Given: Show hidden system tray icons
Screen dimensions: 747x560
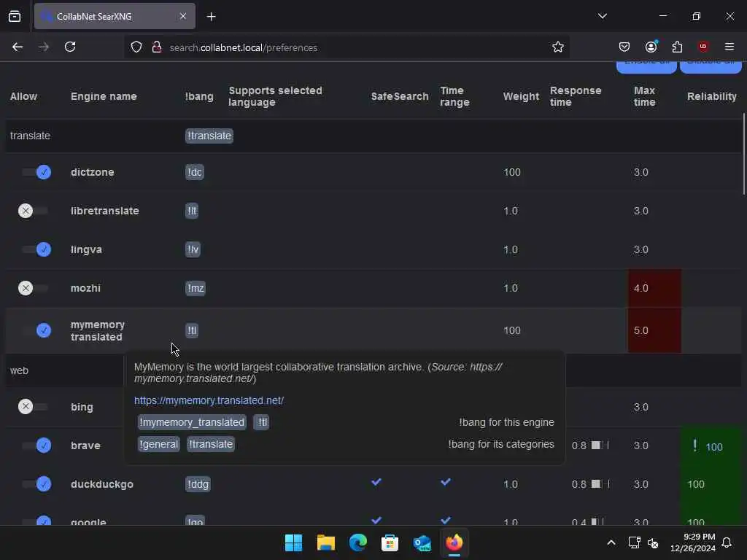Looking at the screenshot, I should [611, 542].
